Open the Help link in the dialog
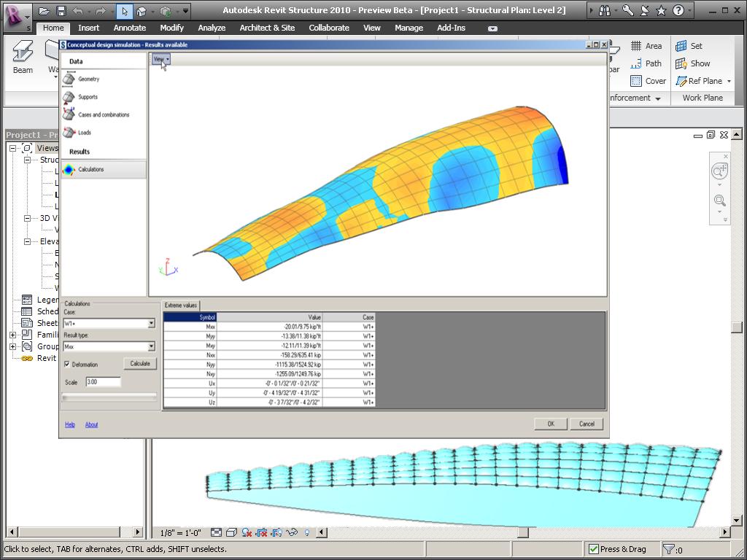Viewport: 747px width, 560px height. pos(69,424)
